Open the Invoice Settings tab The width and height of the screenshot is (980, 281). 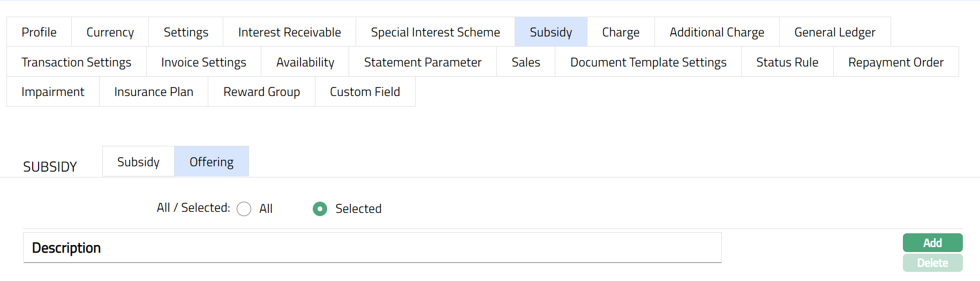pyautogui.click(x=203, y=62)
